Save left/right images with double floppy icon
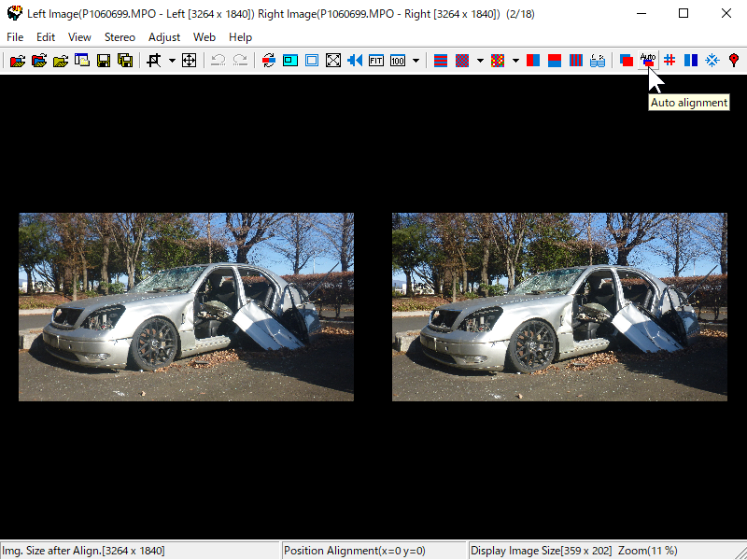The image size is (747, 560). [125, 61]
